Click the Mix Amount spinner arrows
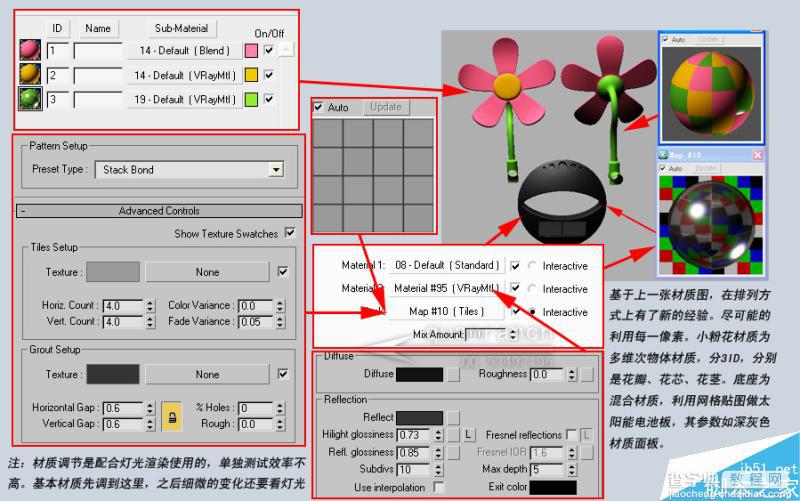800x501 pixels. [x=513, y=335]
